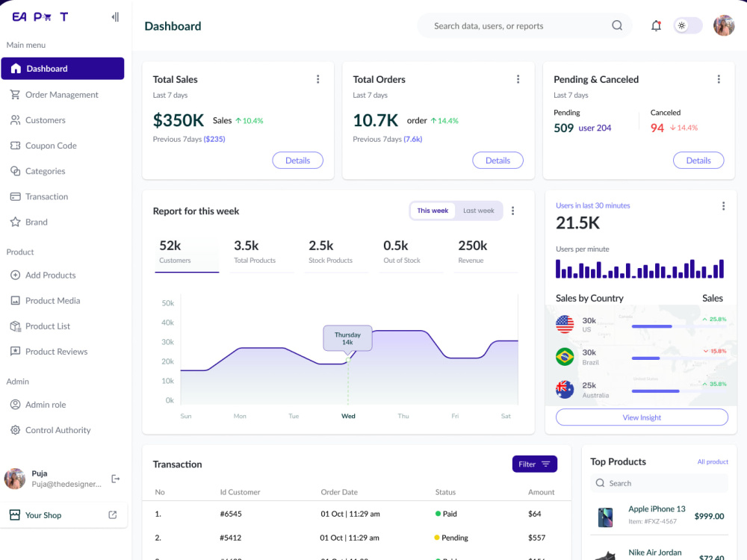Click the logout icon next to Puja
Viewport: 747px width, 560px height.
(x=115, y=479)
